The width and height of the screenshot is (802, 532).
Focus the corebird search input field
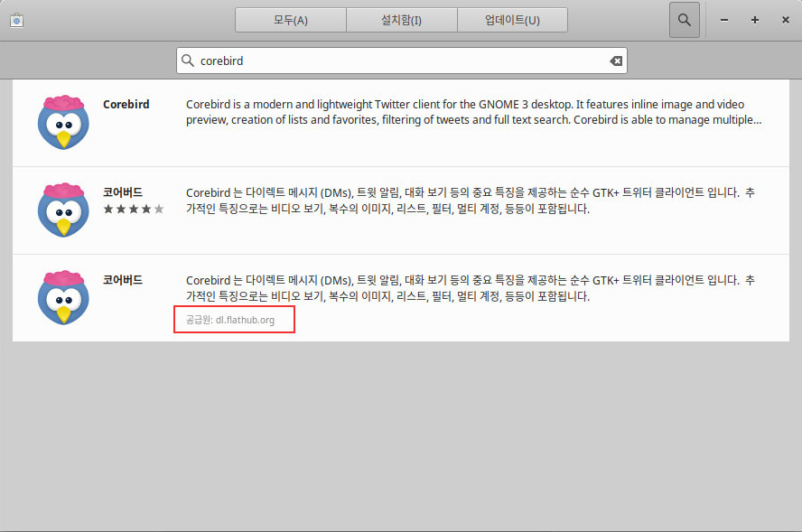click(402, 61)
